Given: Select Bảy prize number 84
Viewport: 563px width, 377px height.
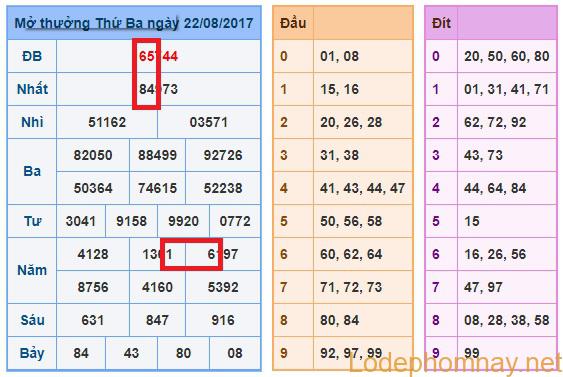Looking at the screenshot, I should point(81,353).
